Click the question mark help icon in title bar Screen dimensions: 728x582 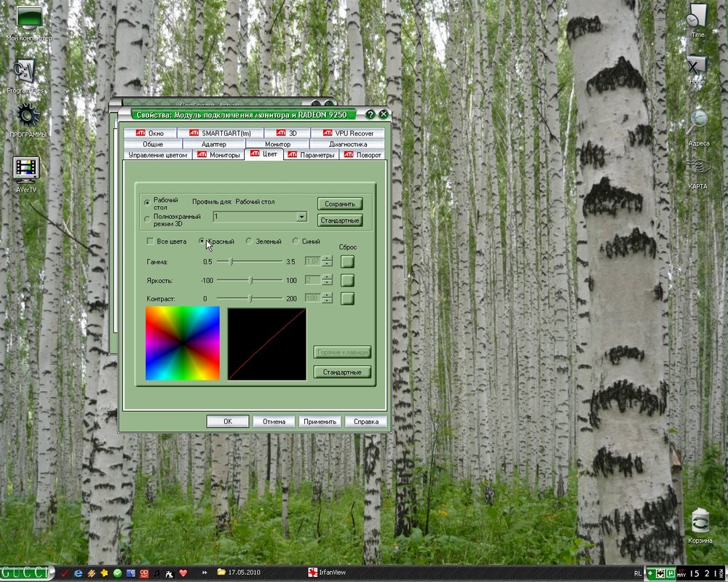[370, 114]
